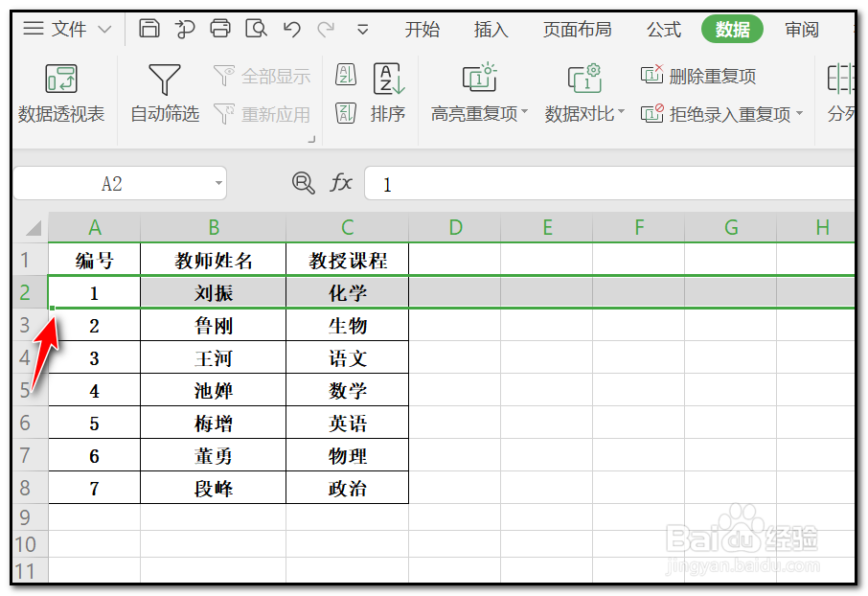Open the pivot table tool
The height and width of the screenshot is (596, 868).
point(61,94)
